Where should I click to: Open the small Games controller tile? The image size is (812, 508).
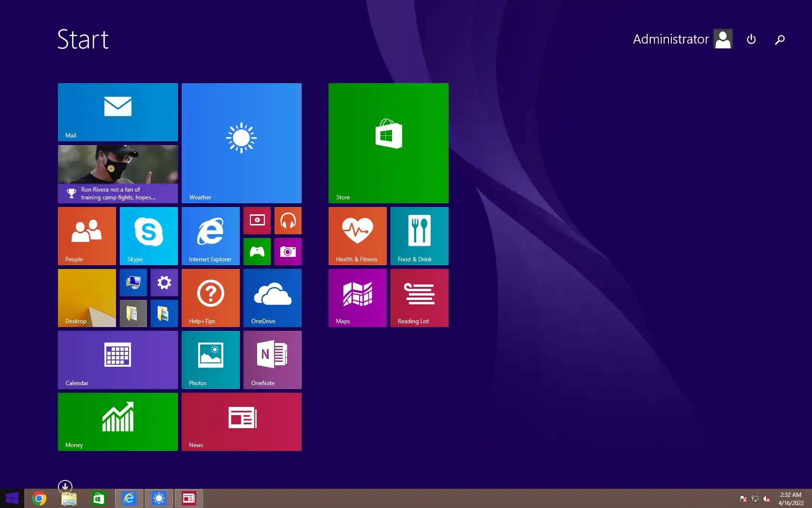[x=257, y=252]
